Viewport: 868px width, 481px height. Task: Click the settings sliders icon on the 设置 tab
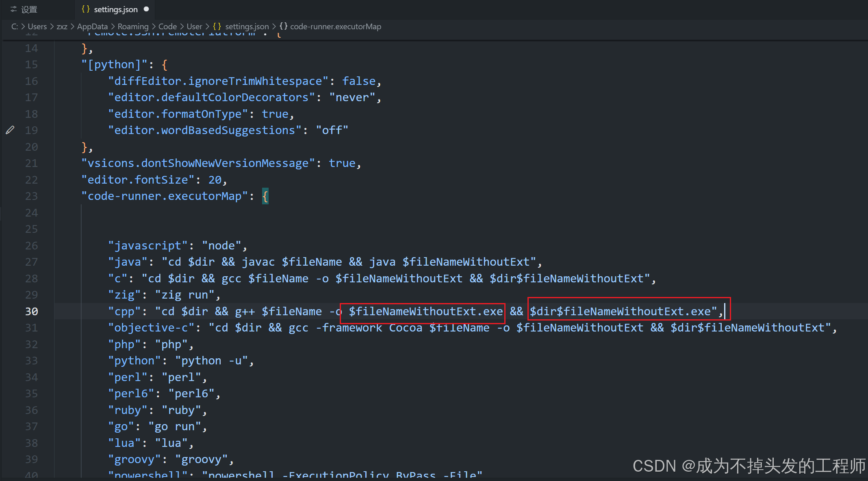pyautogui.click(x=13, y=9)
